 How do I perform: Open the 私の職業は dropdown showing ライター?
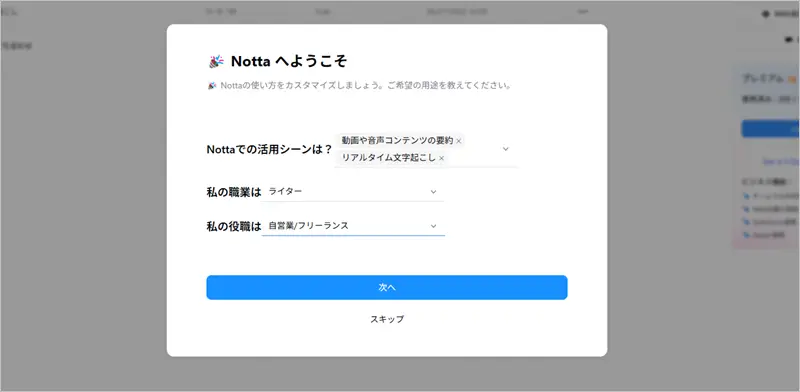coord(353,191)
